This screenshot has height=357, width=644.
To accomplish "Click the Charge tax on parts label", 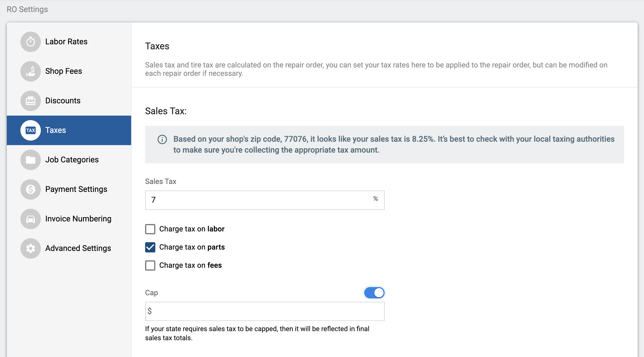I will [192, 247].
